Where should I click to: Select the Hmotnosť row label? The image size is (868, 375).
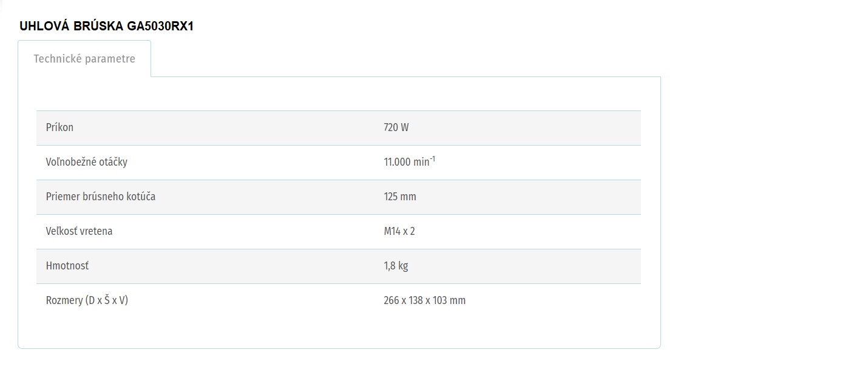tap(67, 266)
